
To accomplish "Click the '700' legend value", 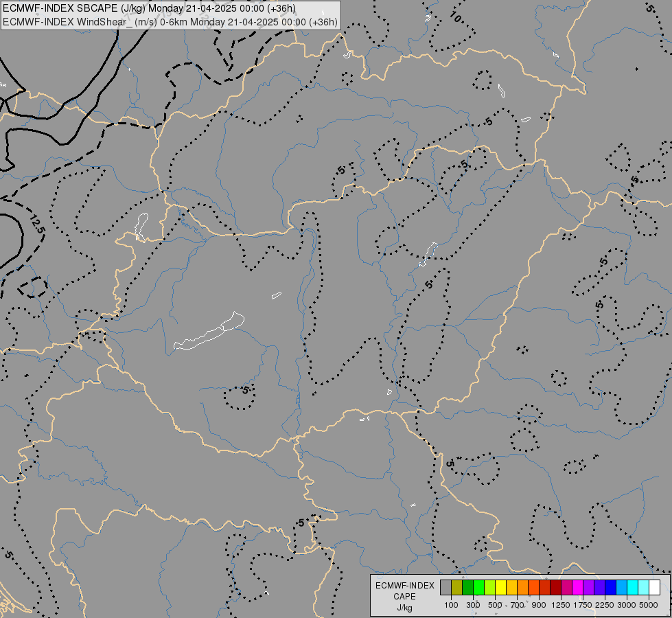I will [518, 605].
